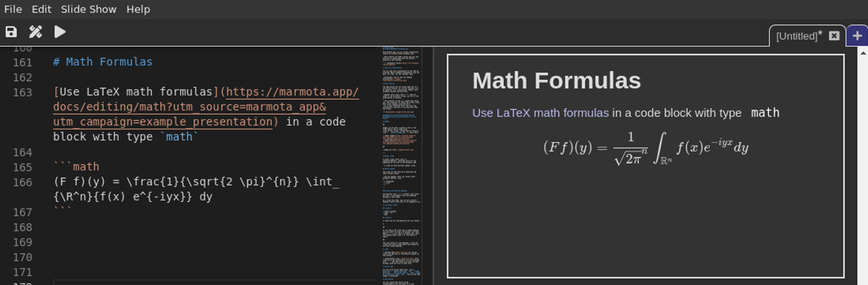
Task: Open the Edit menu
Action: pyautogui.click(x=42, y=9)
